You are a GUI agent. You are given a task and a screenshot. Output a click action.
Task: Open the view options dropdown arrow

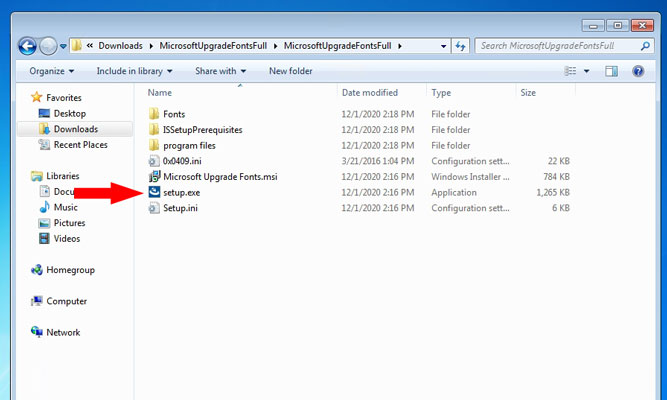tap(587, 71)
